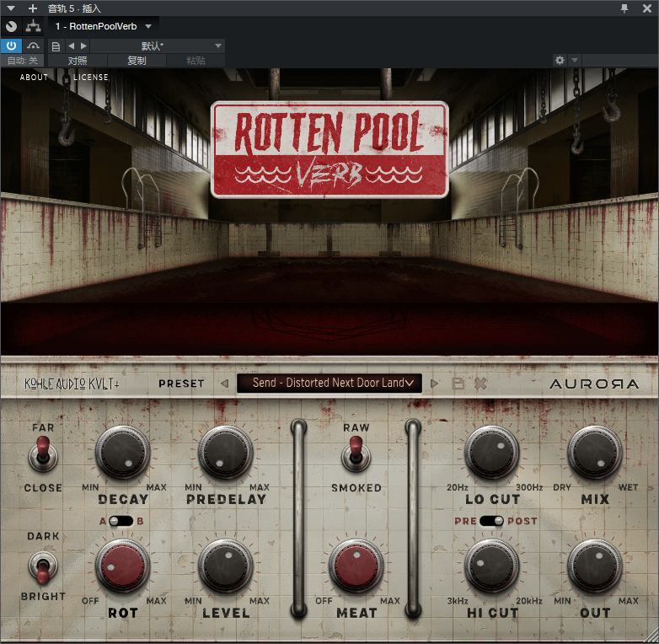Click the LO CUT knob
The height and width of the screenshot is (644, 659).
(x=492, y=453)
